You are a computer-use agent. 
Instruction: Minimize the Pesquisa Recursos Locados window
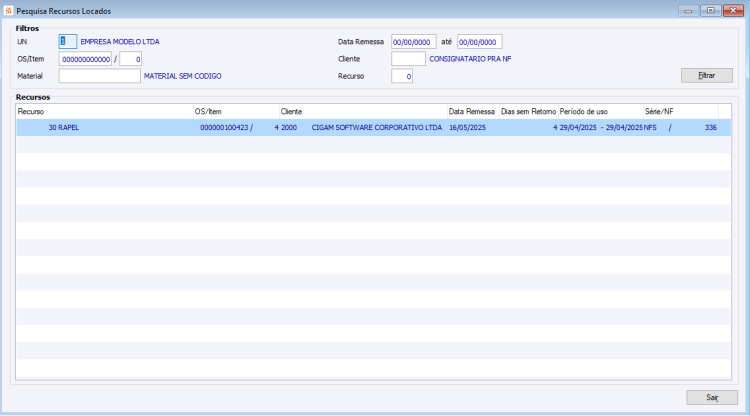pyautogui.click(x=688, y=11)
